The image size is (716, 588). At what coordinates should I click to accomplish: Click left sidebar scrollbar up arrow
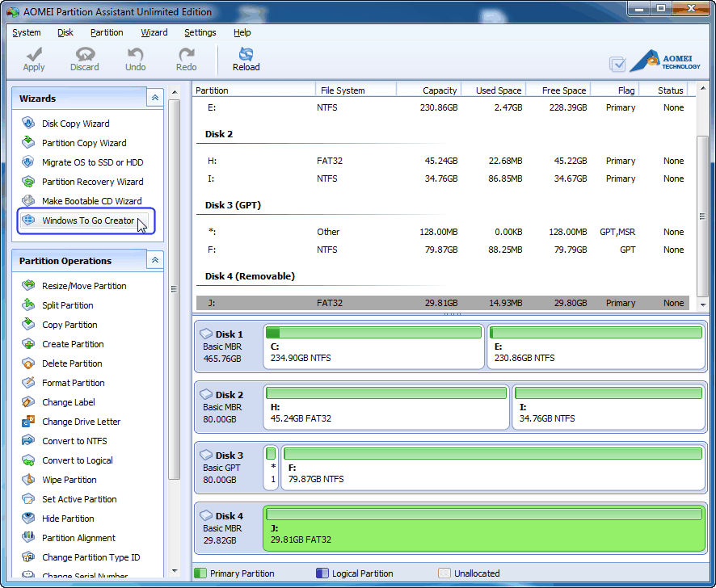[174, 92]
